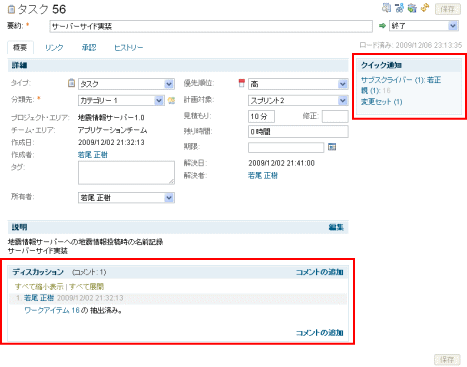Click the empty 期限 date field
This screenshot has width=467, height=367.
coord(286,147)
